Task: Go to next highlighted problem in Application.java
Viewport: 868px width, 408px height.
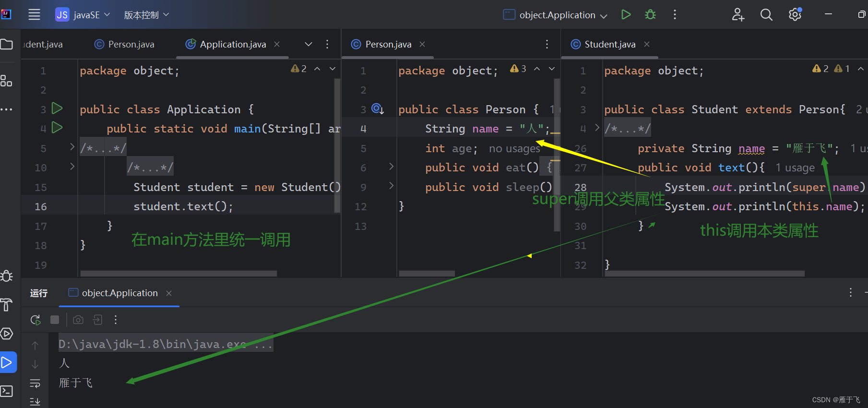Action: point(332,69)
